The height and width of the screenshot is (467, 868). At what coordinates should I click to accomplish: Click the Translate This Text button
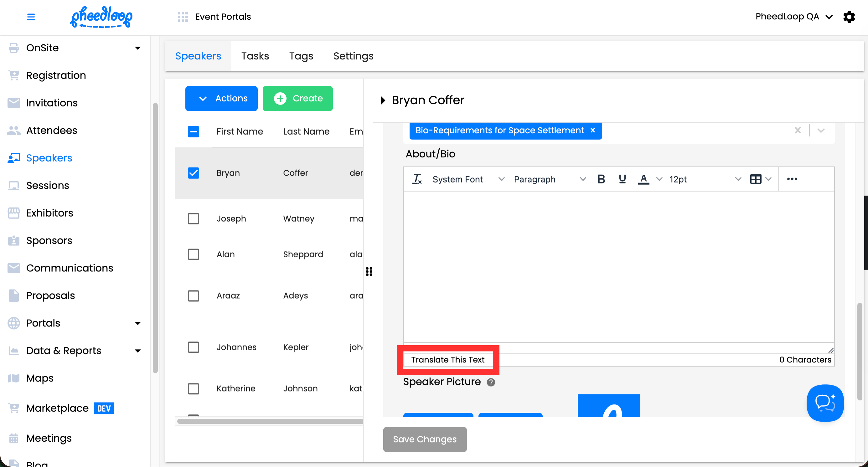tap(447, 360)
